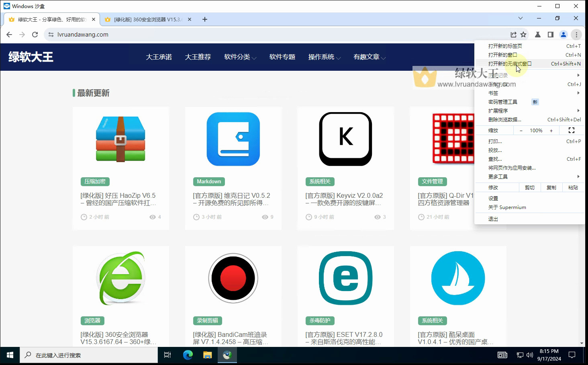Viewport: 588px width, 365px height.
Task: Expand the history submenu arrow
Action: point(578,75)
